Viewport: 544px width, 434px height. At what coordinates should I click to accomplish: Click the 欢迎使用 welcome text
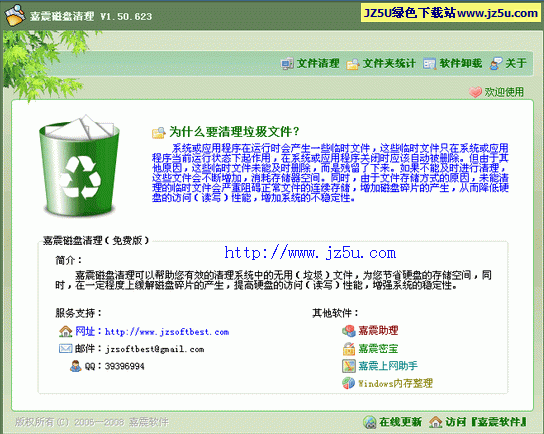pos(504,92)
